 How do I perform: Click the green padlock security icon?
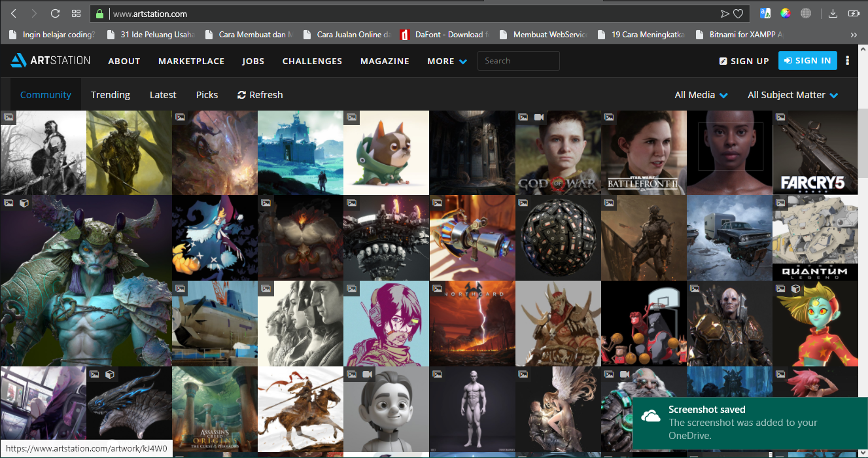click(x=99, y=13)
